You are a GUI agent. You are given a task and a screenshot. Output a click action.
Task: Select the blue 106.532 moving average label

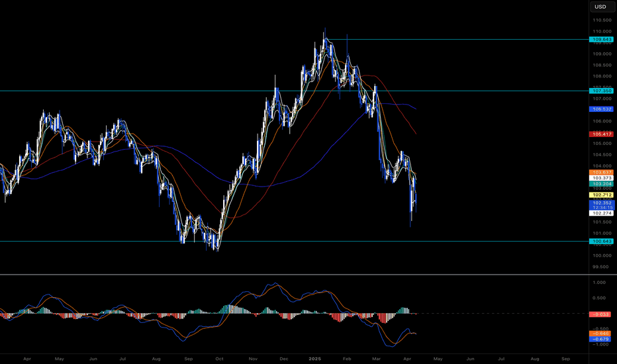click(x=601, y=109)
